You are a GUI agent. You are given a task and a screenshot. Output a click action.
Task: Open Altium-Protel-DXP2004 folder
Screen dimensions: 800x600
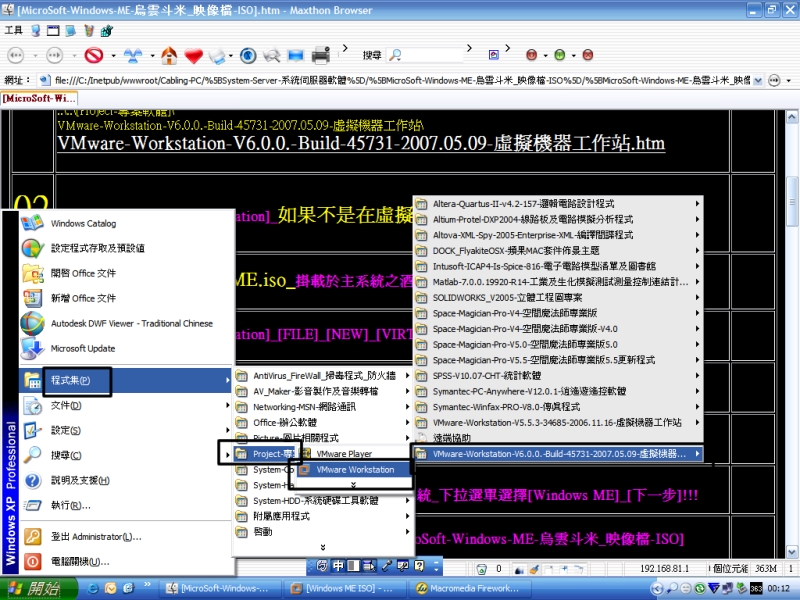click(x=558, y=219)
